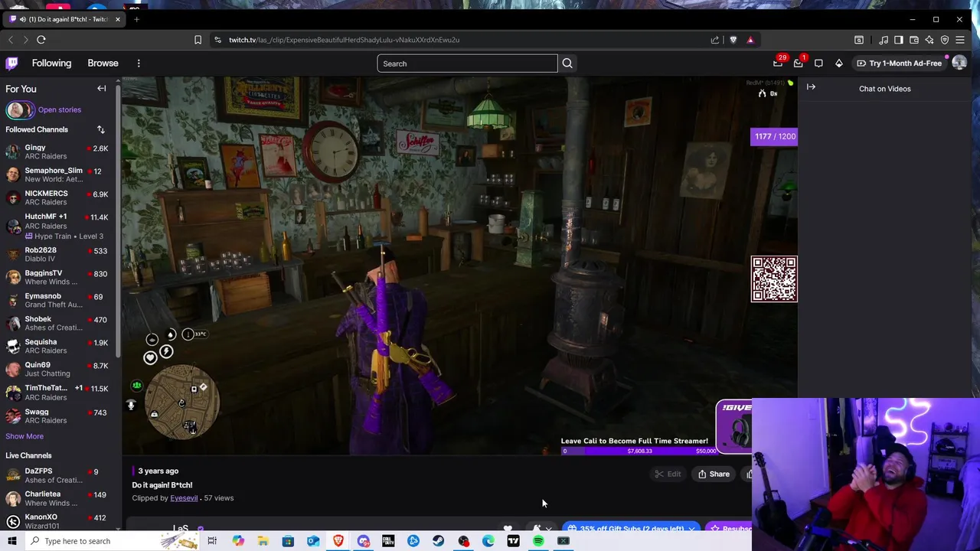Sort followed channels toggle
Image resolution: width=980 pixels, height=551 pixels.
100,129
